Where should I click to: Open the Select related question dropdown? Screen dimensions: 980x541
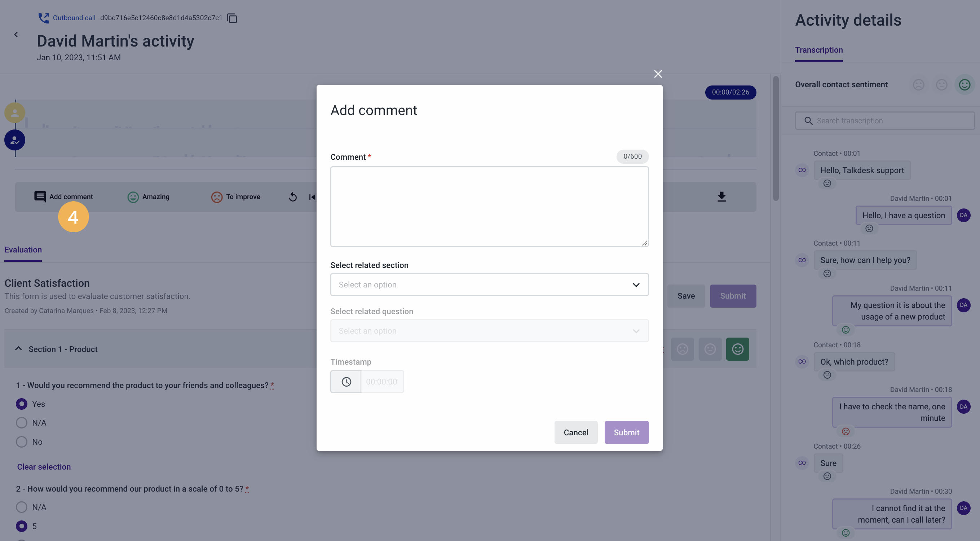click(x=489, y=331)
